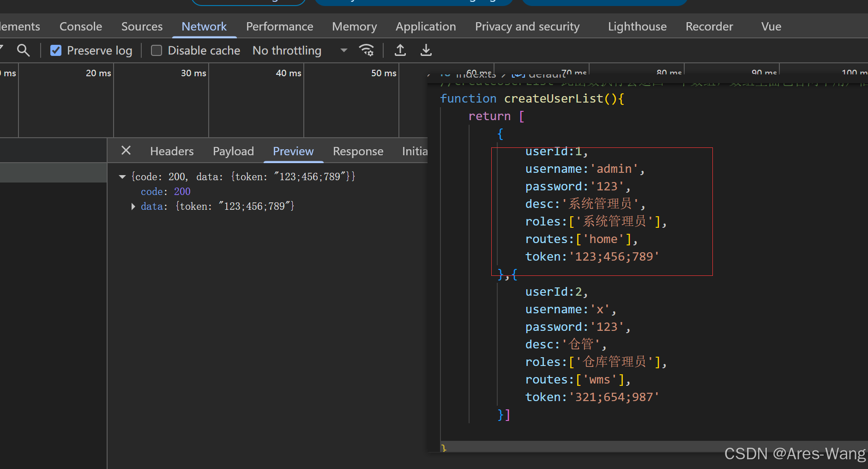868x469 pixels.
Task: Click the token:'321;654;987' code line
Action: [592, 397]
